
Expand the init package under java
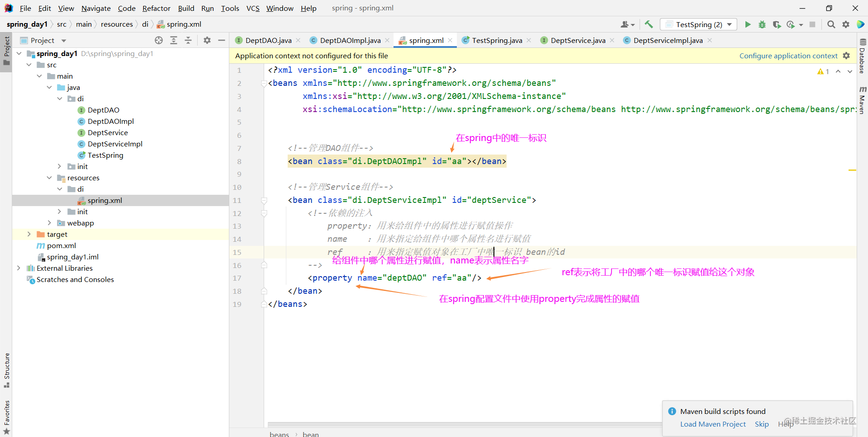point(59,166)
